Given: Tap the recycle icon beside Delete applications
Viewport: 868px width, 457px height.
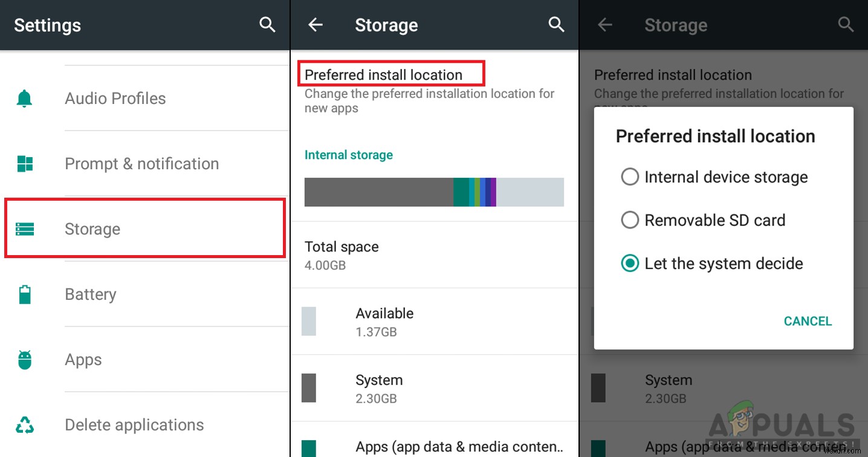Looking at the screenshot, I should click(x=24, y=424).
